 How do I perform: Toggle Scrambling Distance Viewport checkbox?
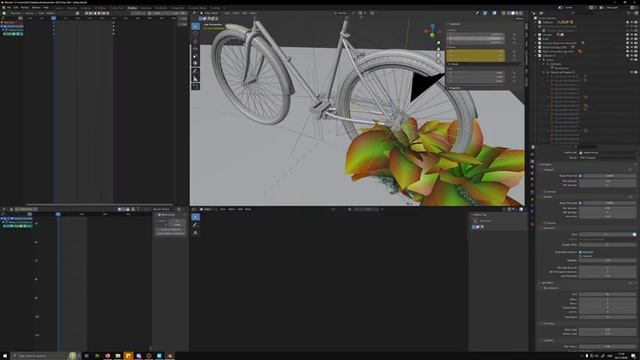(x=580, y=256)
